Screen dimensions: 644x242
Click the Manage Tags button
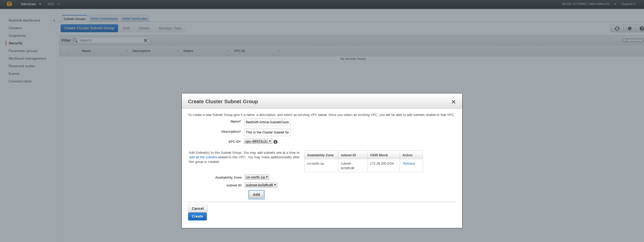170,28
